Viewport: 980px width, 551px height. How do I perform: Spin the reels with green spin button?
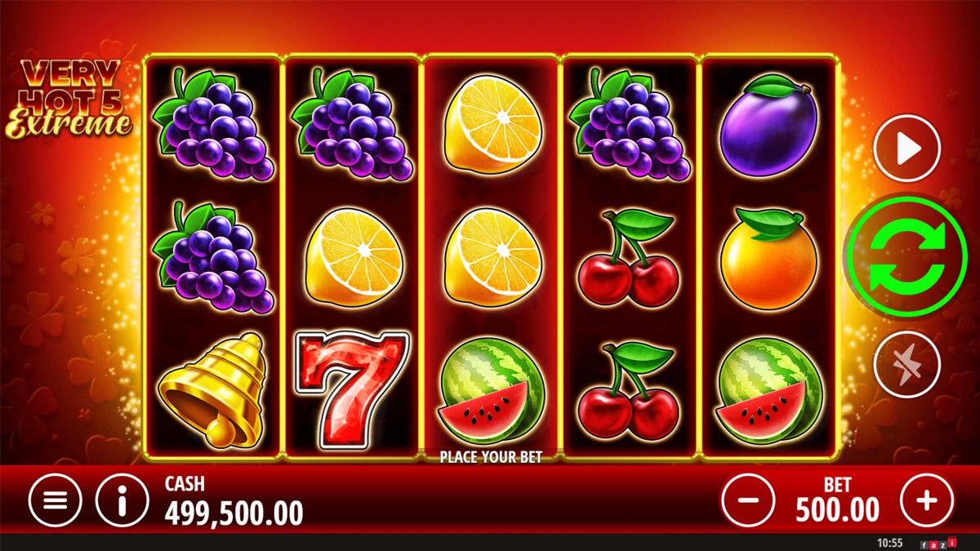[x=906, y=256]
